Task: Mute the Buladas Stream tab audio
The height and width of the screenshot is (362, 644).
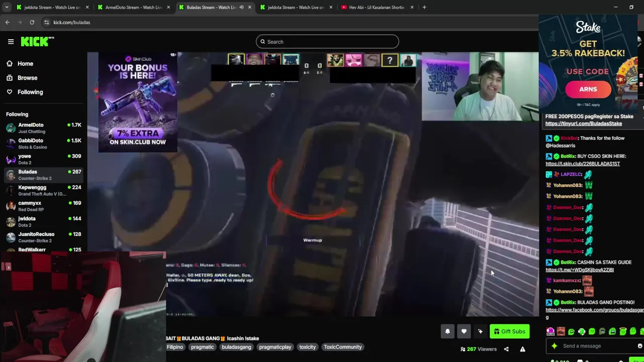Action: click(x=242, y=8)
